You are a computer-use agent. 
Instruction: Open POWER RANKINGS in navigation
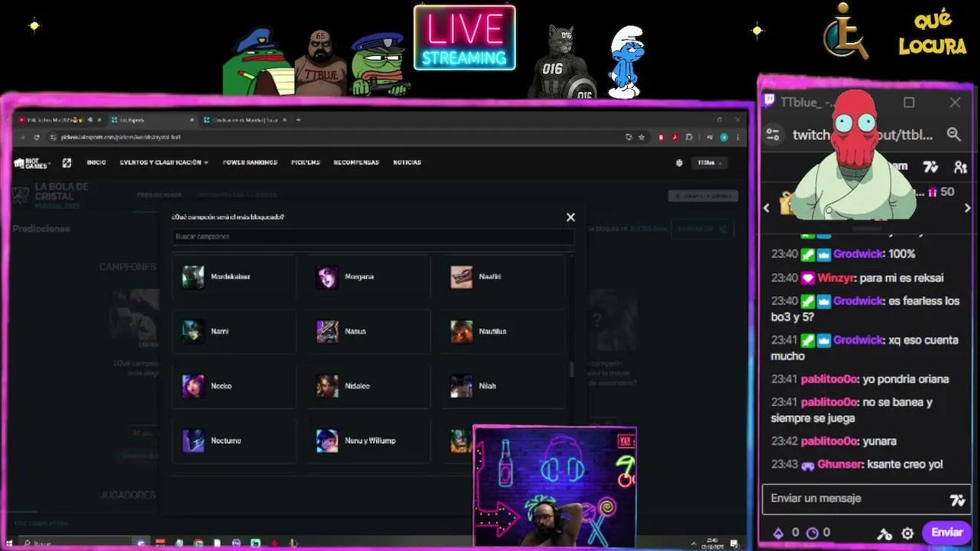[x=250, y=163]
